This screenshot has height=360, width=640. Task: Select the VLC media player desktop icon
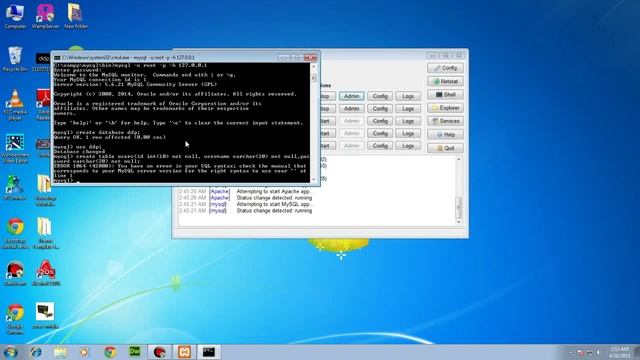(15, 105)
